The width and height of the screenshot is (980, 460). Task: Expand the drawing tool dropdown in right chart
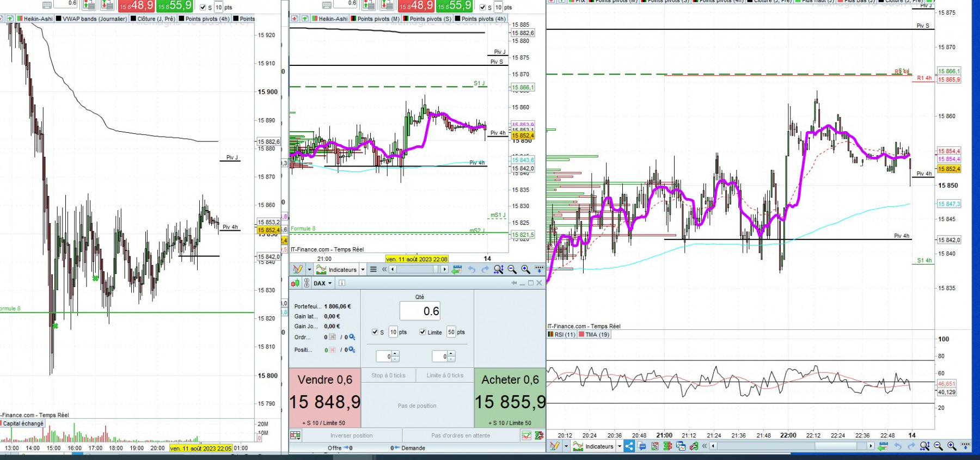(x=566, y=446)
